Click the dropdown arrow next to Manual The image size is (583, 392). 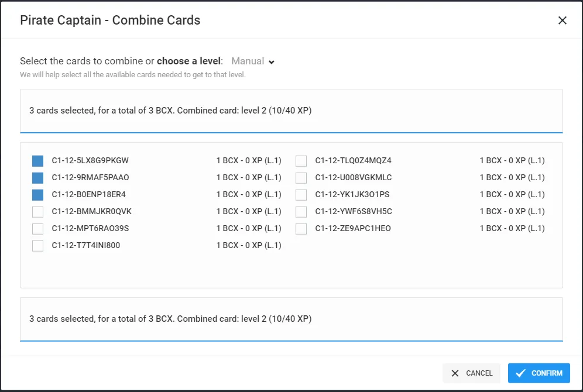tap(272, 62)
